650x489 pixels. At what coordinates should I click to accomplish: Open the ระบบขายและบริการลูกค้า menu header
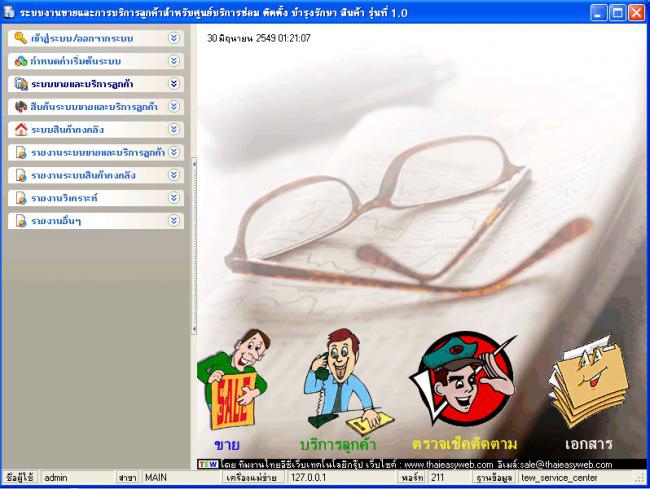(96, 84)
